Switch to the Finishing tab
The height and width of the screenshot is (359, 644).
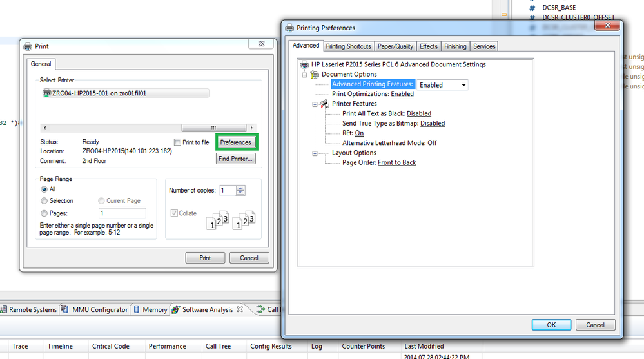pos(455,46)
